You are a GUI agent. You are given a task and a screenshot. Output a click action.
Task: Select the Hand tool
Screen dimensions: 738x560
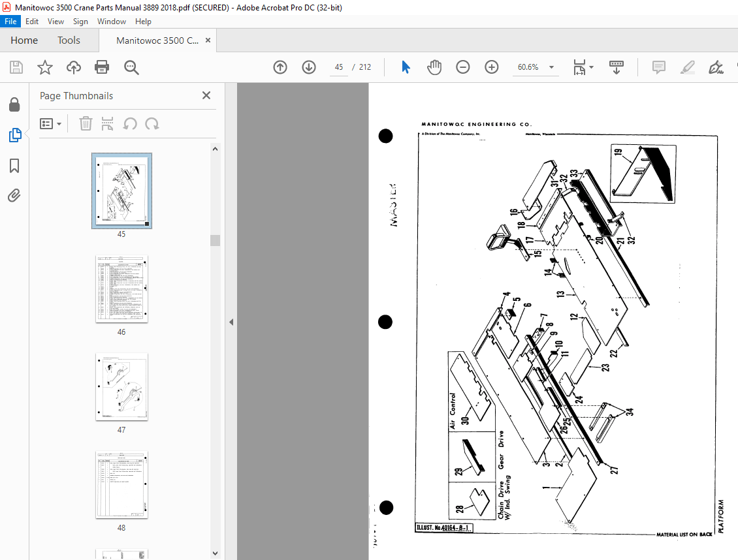coord(434,67)
